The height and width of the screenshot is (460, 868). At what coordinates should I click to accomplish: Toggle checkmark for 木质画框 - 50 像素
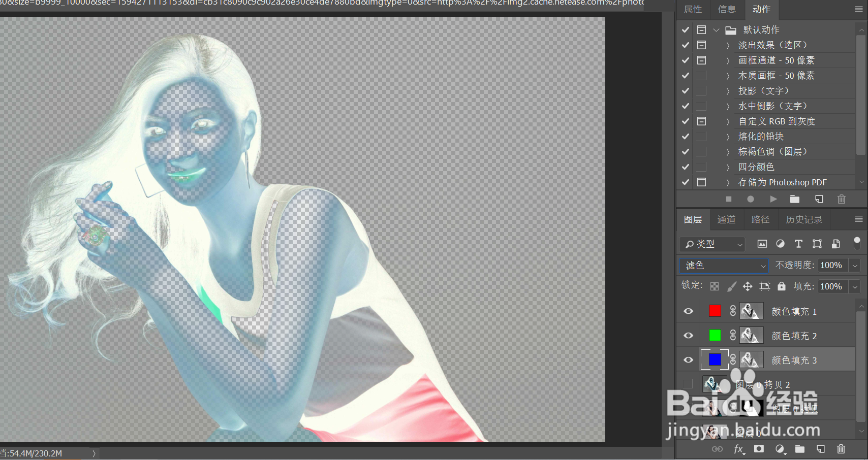(x=686, y=76)
